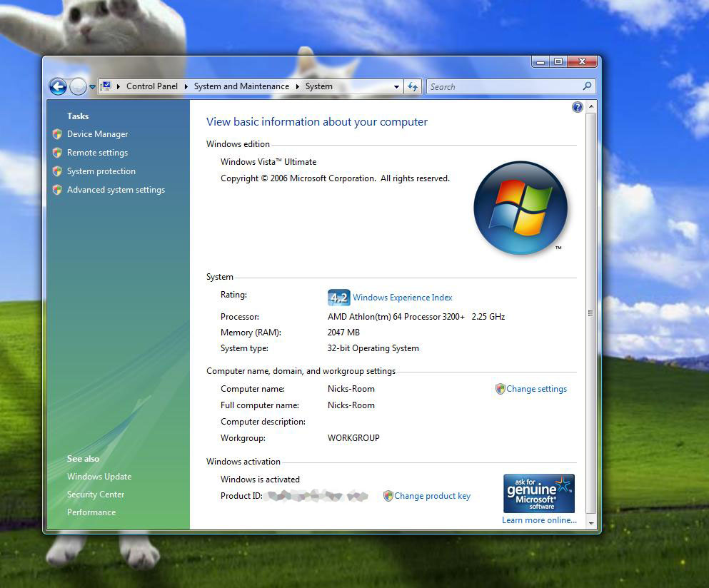
Task: Click the 2047 MB memory value
Action: tap(343, 333)
